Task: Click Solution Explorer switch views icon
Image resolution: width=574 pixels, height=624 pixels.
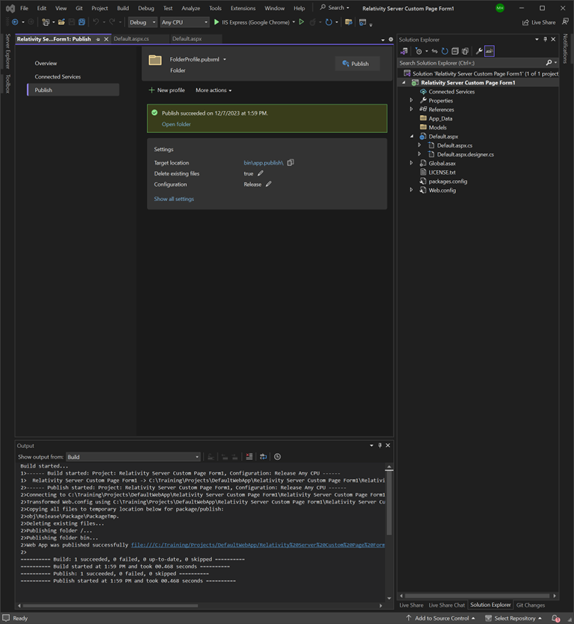Action: pos(404,51)
